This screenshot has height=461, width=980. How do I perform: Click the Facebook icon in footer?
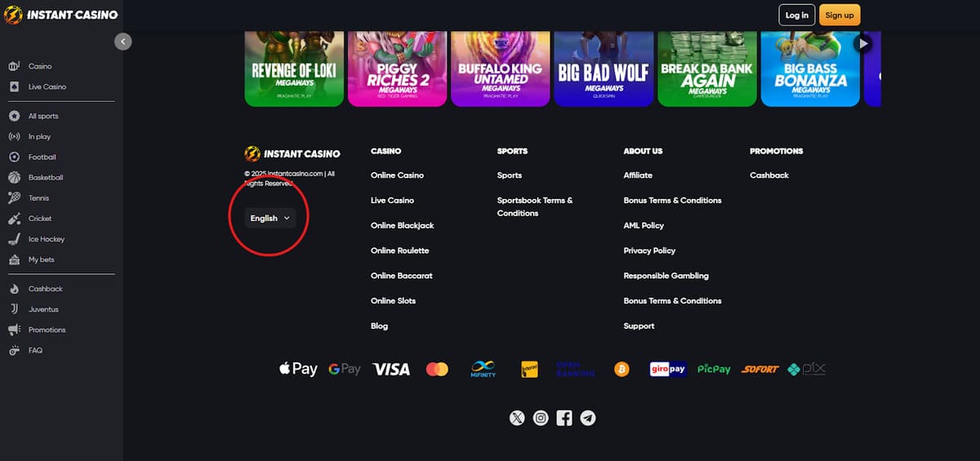click(564, 418)
